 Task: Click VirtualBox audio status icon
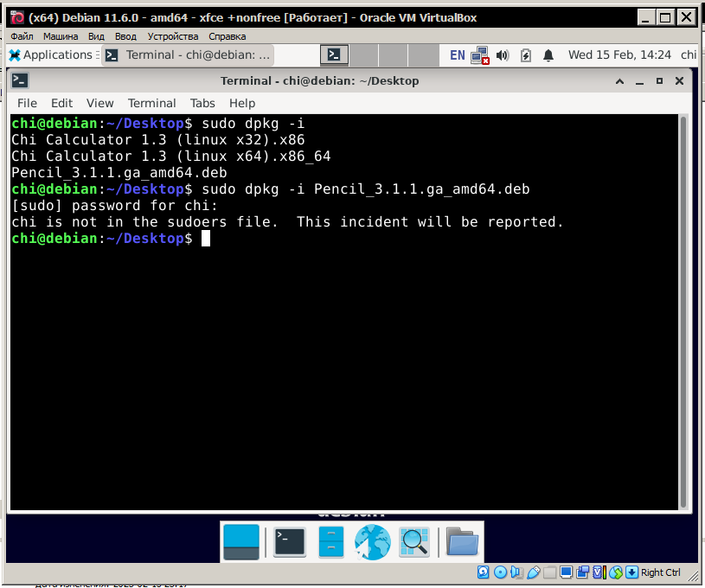click(x=516, y=572)
